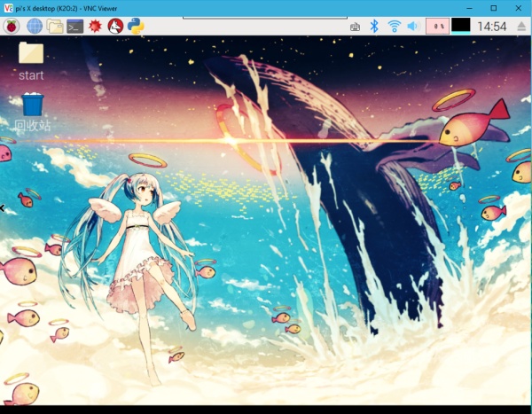The height and width of the screenshot is (414, 532).
Task: Select the 回收站 trash icon
Action: pyautogui.click(x=33, y=112)
